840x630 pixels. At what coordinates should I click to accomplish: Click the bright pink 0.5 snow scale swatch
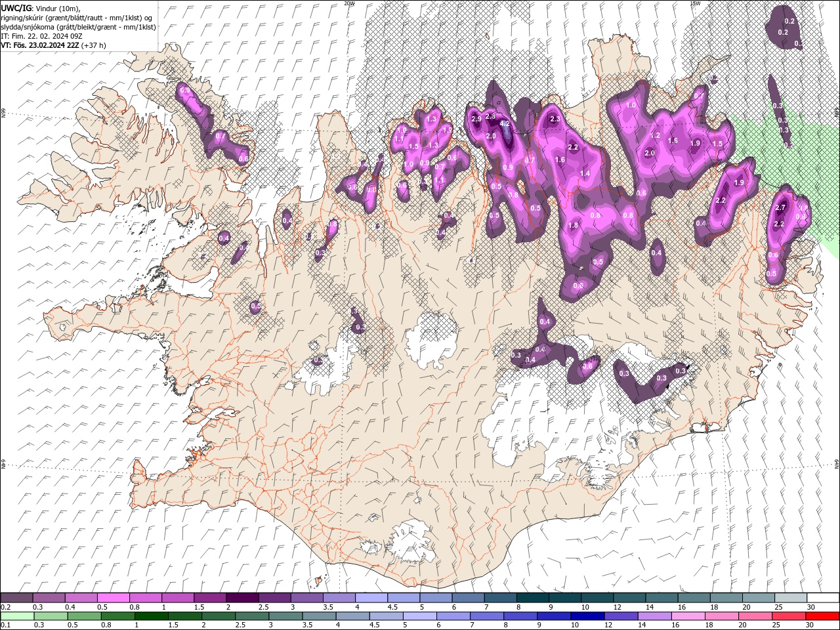coord(113,598)
